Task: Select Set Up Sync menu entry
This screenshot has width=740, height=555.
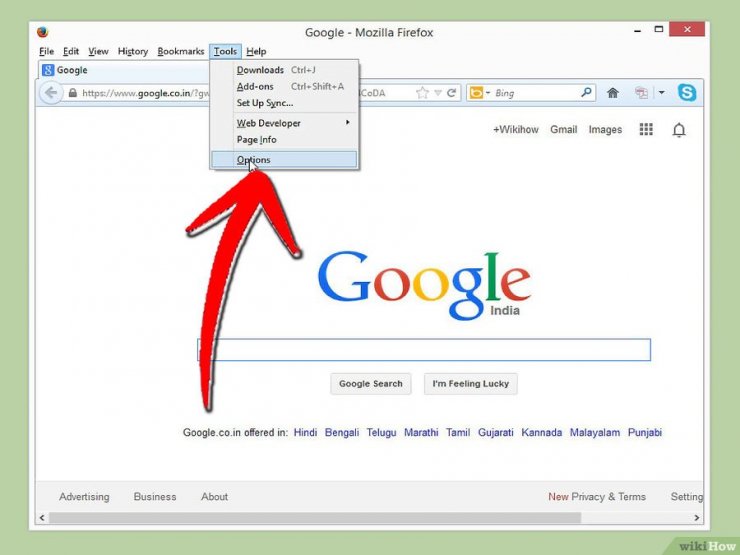Action: (x=284, y=103)
